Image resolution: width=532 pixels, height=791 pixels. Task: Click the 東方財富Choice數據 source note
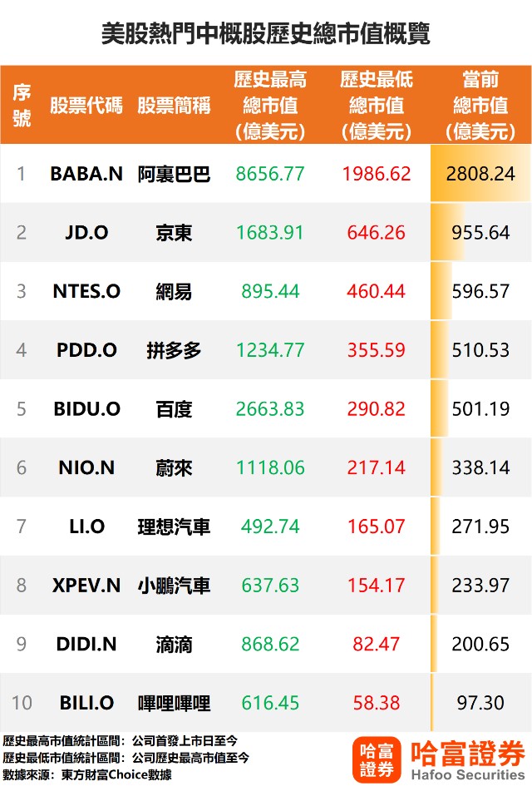[116, 775]
